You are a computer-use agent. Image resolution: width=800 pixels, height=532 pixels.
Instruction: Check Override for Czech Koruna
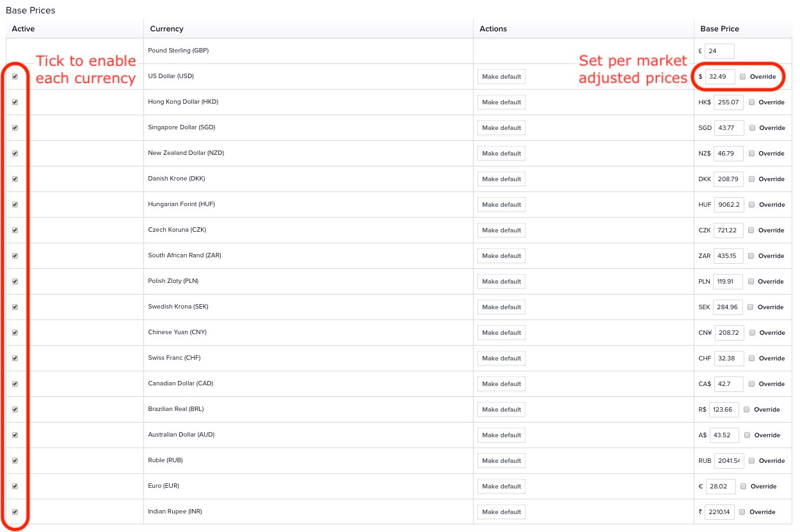pyautogui.click(x=751, y=230)
